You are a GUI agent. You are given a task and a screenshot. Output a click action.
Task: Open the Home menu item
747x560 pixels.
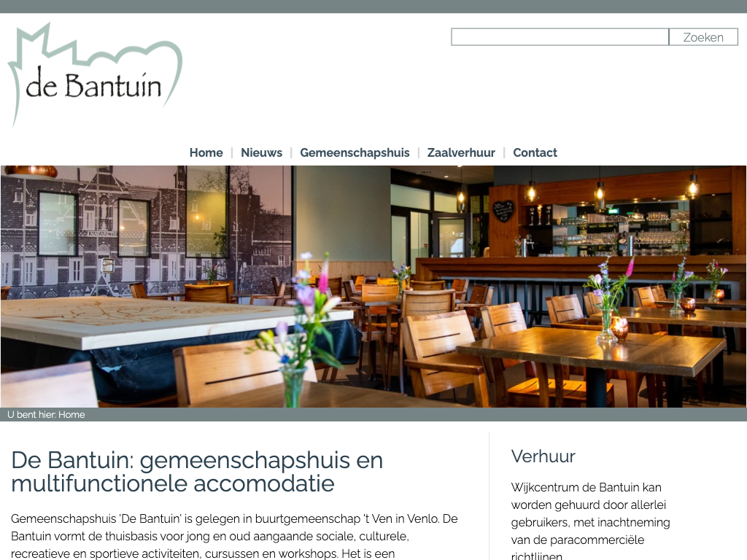[206, 152]
